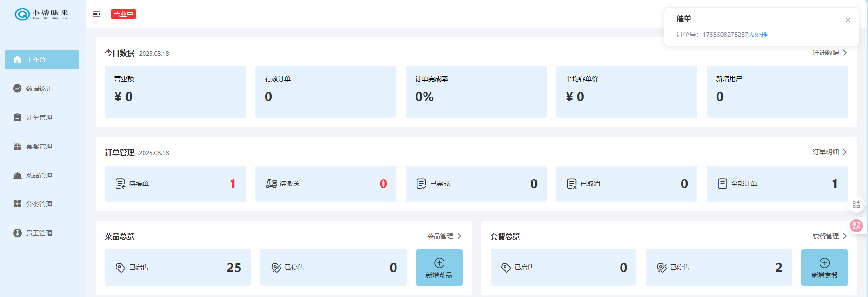Image resolution: width=868 pixels, height=297 pixels.
Task: Click the 套餐管理 gift icon in sidebar
Action: coord(17,146)
